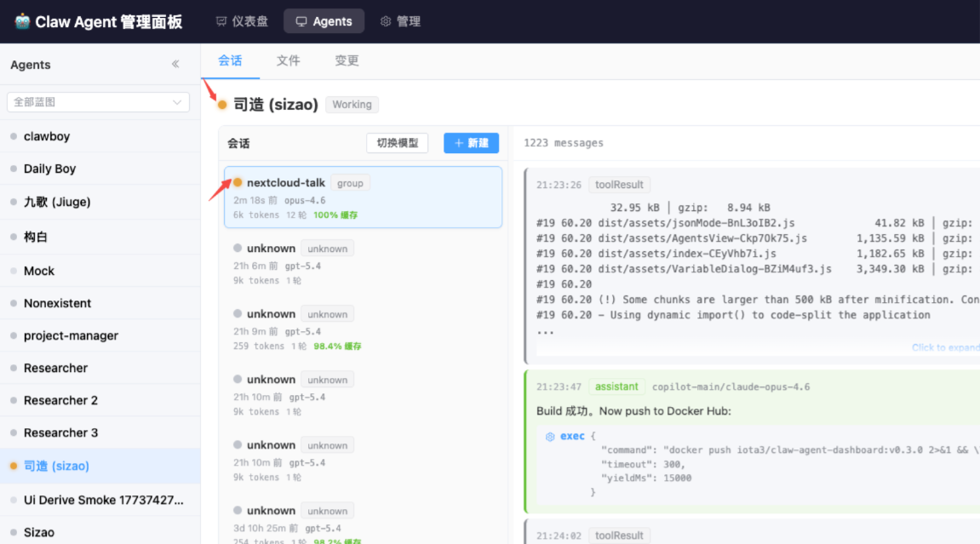Click the Claw Agent robot logo icon
The width and height of the screenshot is (980, 544).
click(x=22, y=21)
